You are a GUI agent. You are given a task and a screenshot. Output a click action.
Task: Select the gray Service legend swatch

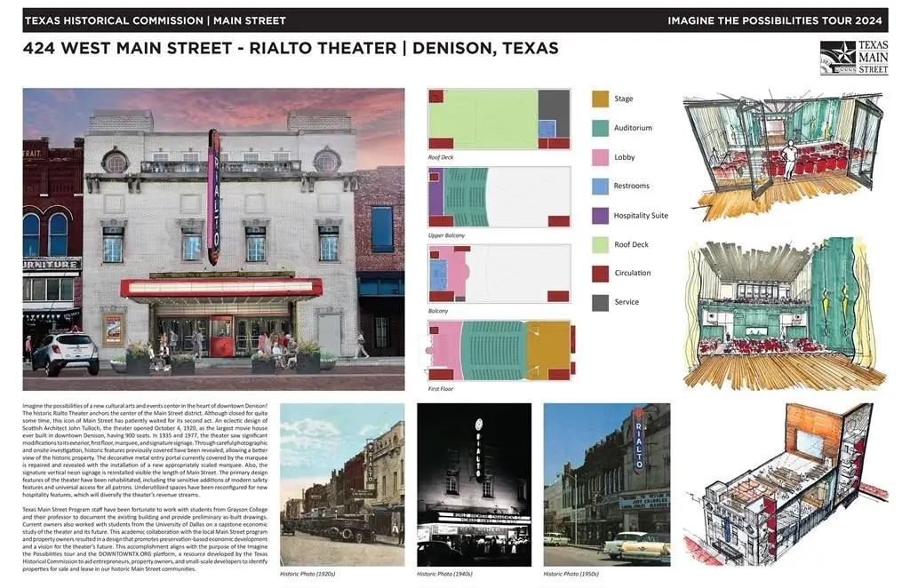point(601,302)
